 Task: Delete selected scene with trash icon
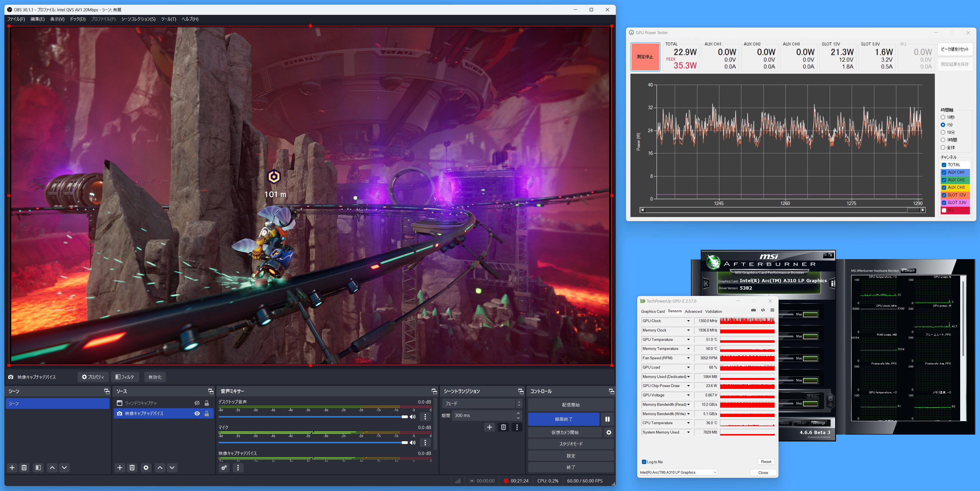[24, 468]
